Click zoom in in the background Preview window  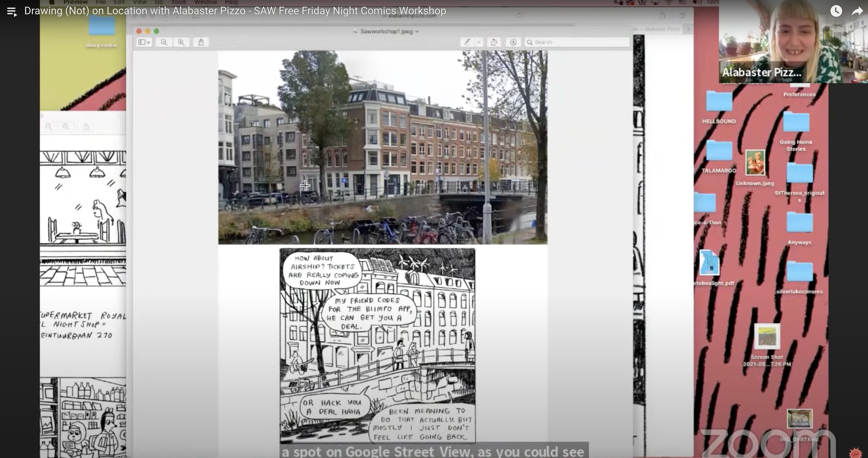coord(66,126)
